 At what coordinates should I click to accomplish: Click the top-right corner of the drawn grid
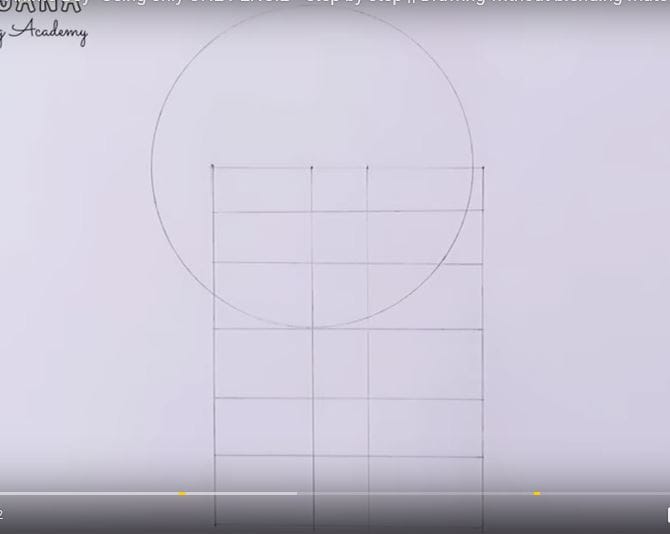(484, 167)
